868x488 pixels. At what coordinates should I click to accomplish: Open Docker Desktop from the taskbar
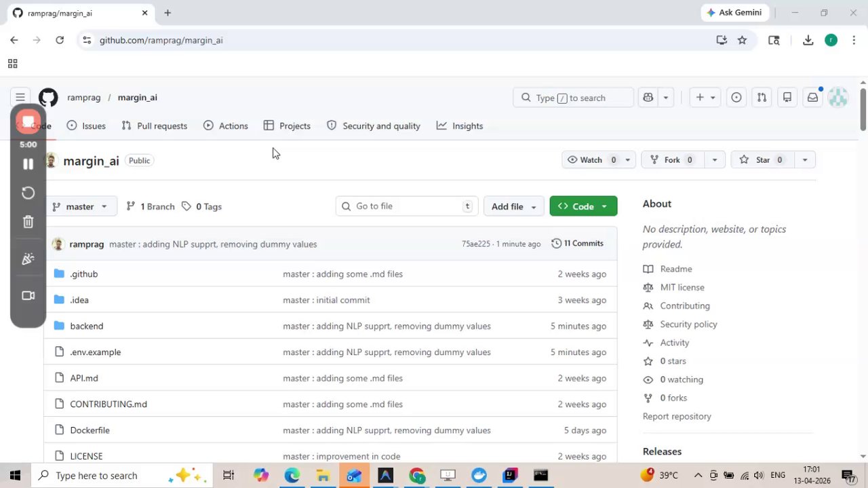pos(479,475)
